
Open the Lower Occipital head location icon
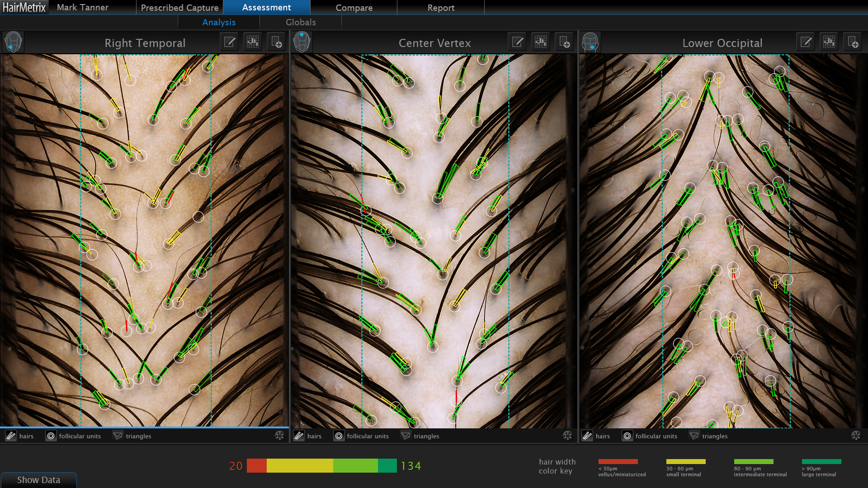click(x=590, y=42)
